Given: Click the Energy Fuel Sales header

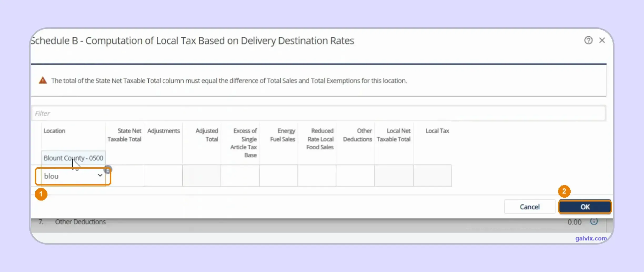Looking at the screenshot, I should [x=283, y=135].
